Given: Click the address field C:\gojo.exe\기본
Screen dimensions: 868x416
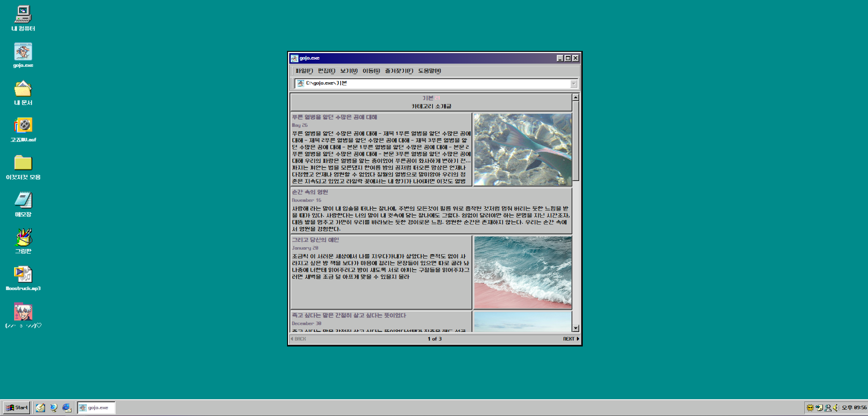Looking at the screenshot, I should pyautogui.click(x=436, y=84).
